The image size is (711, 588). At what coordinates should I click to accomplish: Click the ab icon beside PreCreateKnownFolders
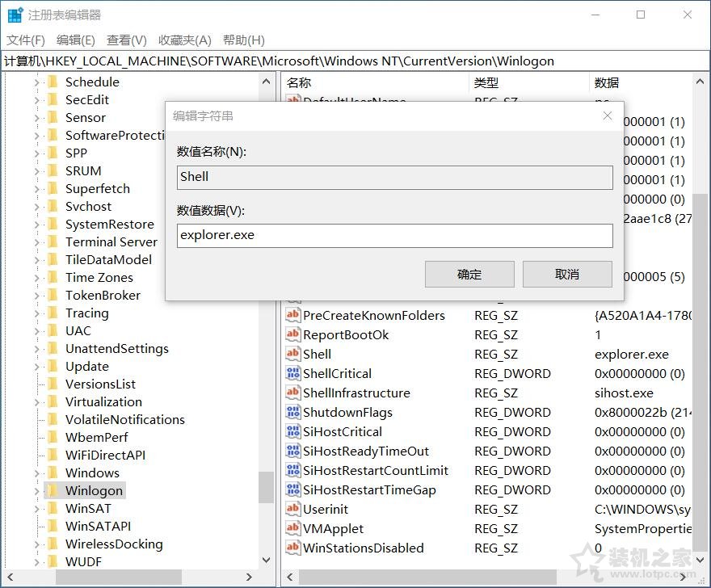294,315
